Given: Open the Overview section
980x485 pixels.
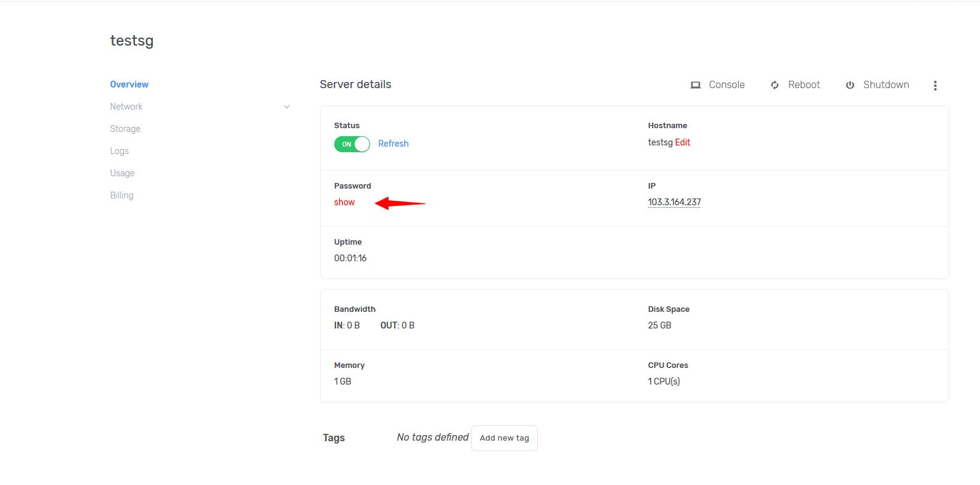Looking at the screenshot, I should click(x=129, y=84).
